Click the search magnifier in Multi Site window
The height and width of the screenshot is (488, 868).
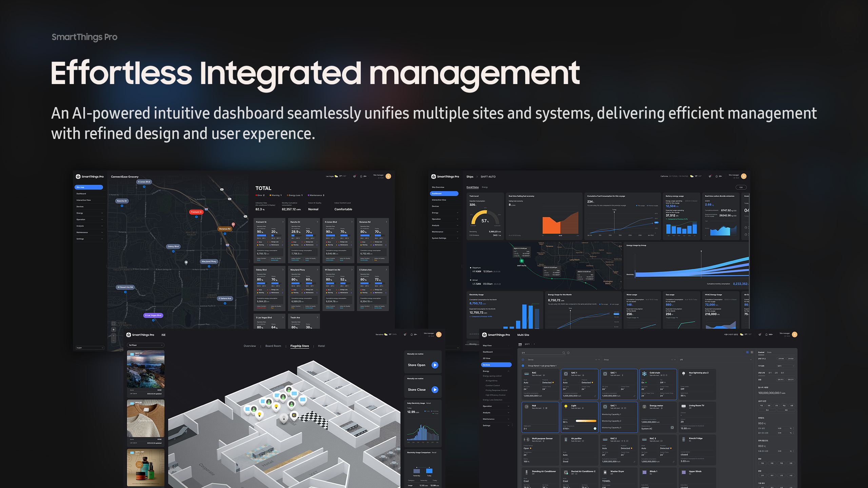564,353
